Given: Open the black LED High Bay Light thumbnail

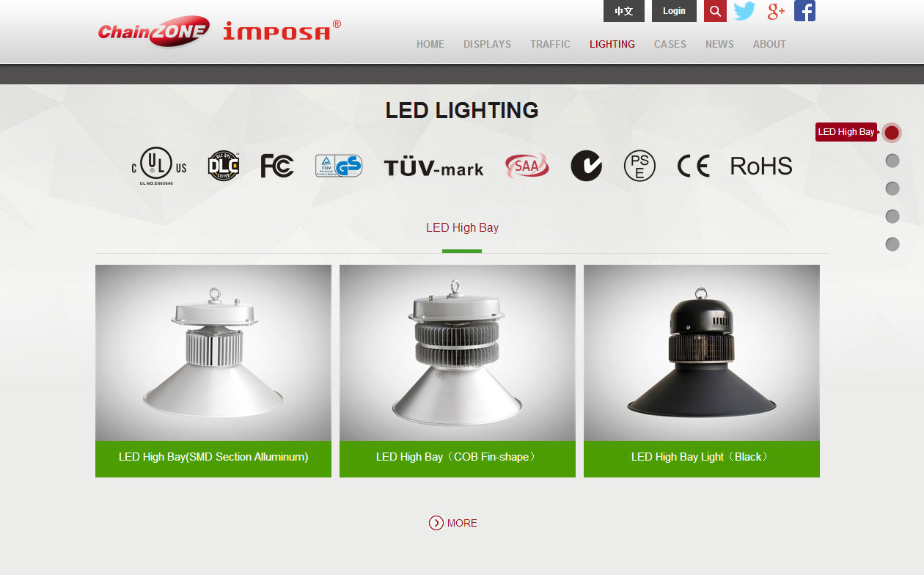Looking at the screenshot, I should coord(702,353).
